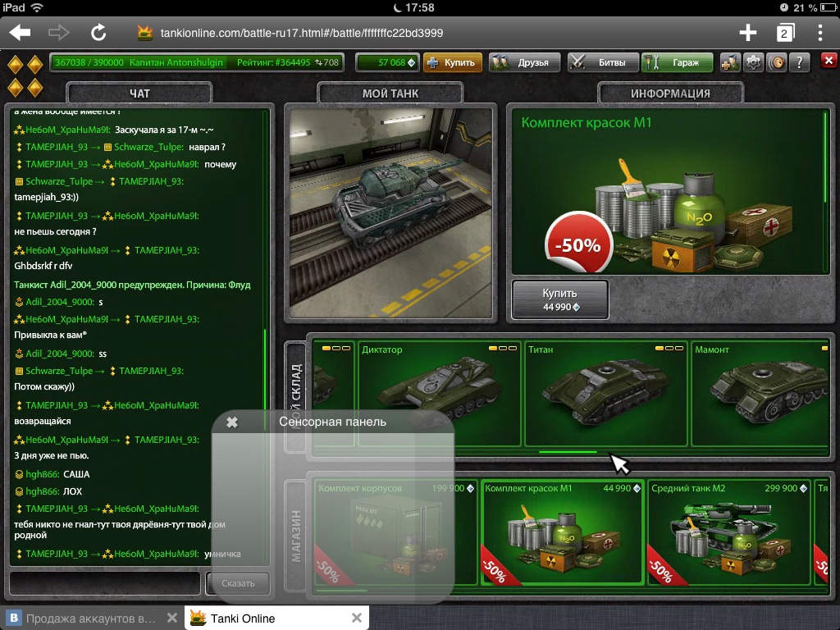The image size is (840, 630).
Task: Toggle game sound with speaker icon
Action: [777, 62]
